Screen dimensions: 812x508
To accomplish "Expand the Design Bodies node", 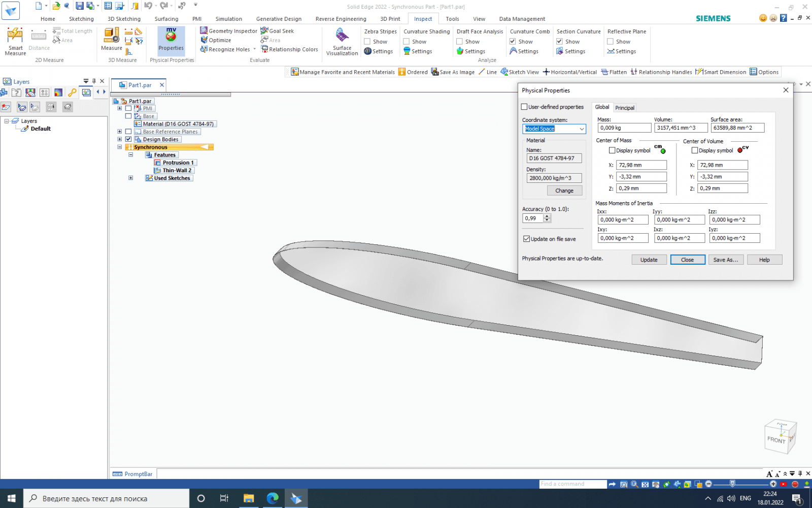I will [x=120, y=139].
